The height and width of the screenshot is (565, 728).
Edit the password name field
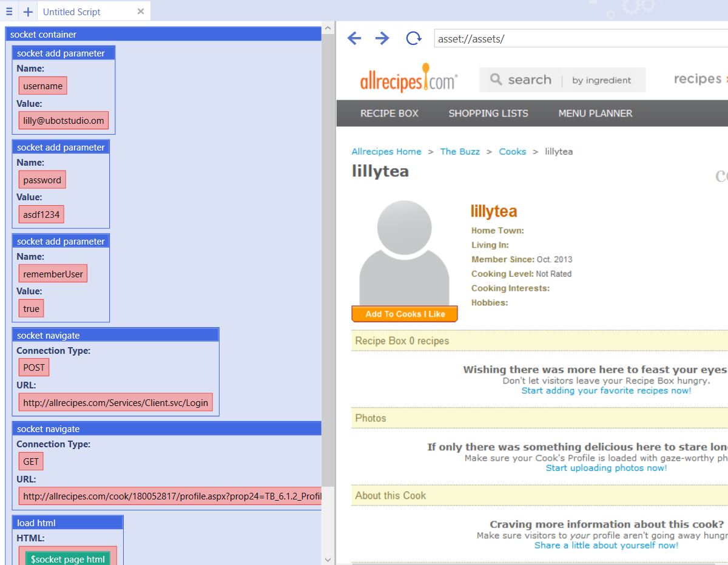(x=42, y=180)
